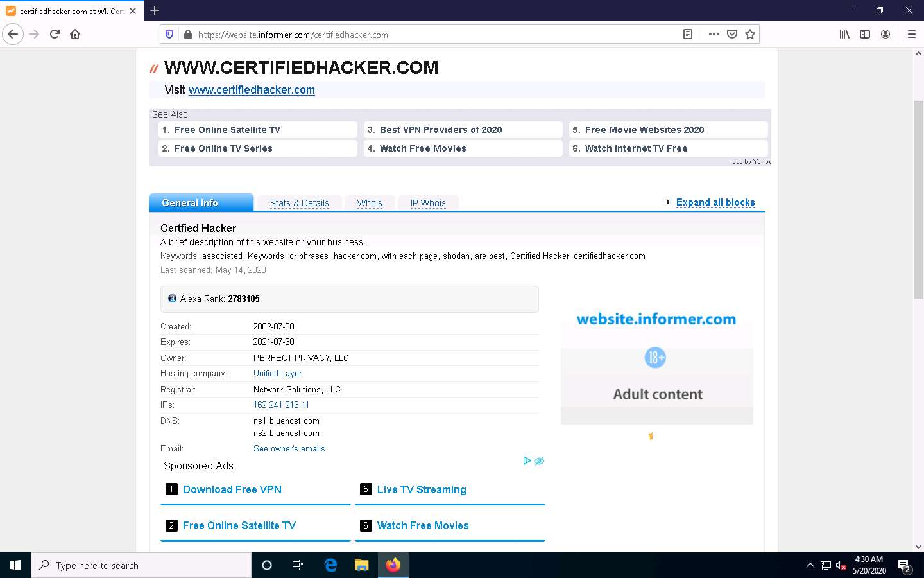Bookmark this page with star

click(x=749, y=35)
